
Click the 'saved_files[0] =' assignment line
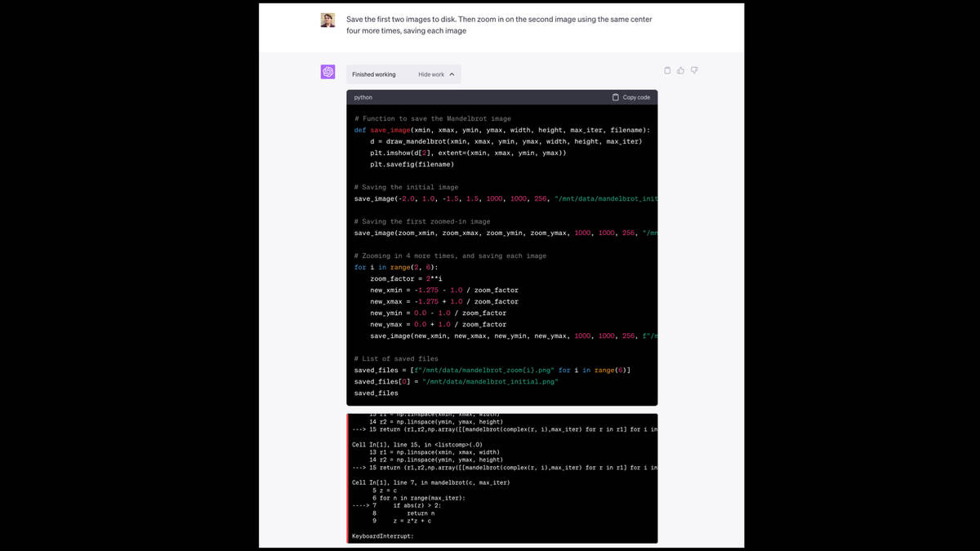(x=456, y=381)
